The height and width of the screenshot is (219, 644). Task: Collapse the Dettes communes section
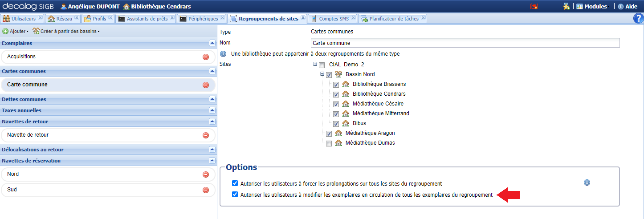click(x=212, y=99)
